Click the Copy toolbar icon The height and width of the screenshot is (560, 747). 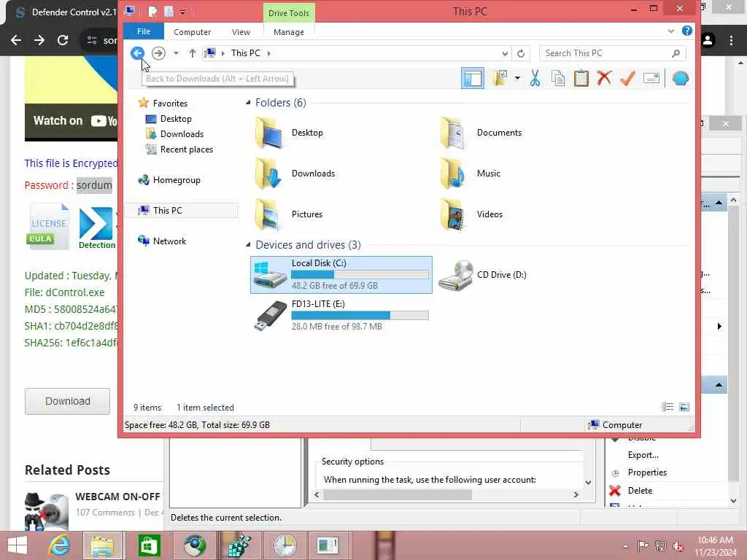tap(558, 78)
